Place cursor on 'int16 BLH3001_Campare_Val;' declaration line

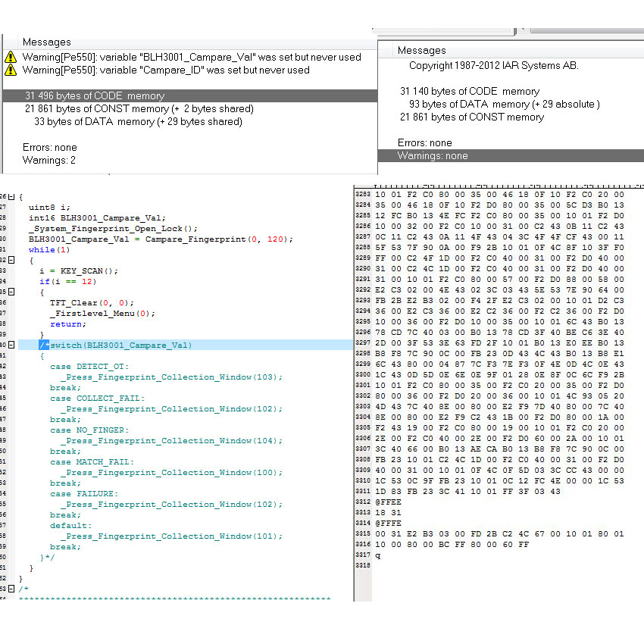pos(97,218)
